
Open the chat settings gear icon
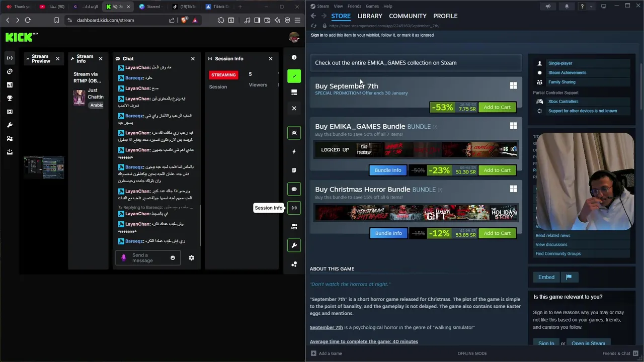[x=191, y=258]
